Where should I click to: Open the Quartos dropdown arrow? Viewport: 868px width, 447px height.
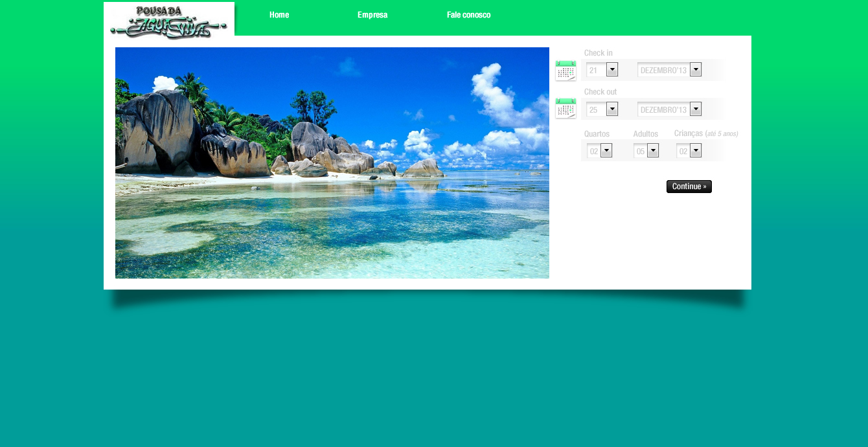click(x=606, y=150)
